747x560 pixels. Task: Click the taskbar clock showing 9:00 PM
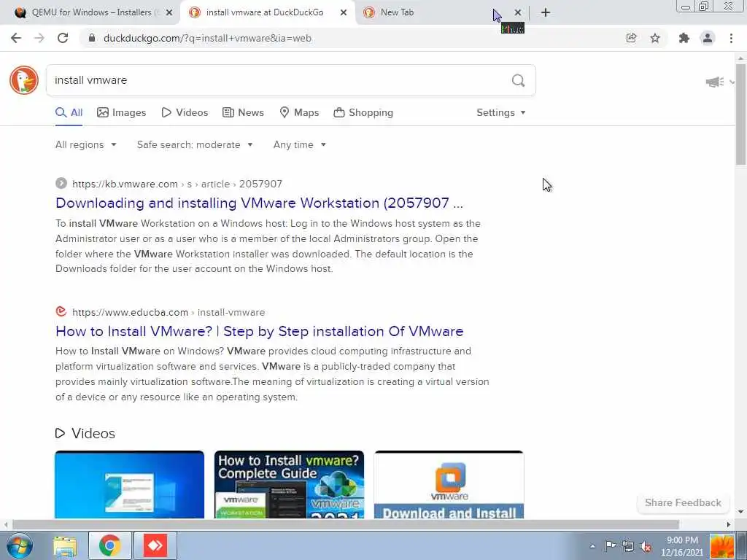pyautogui.click(x=682, y=546)
